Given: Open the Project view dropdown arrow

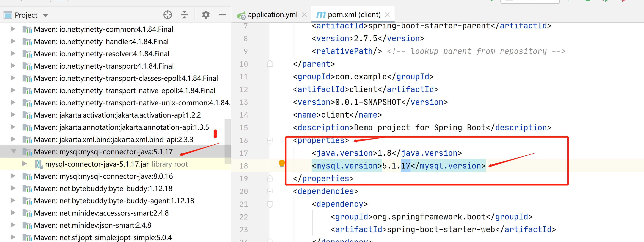Looking at the screenshot, I should pyautogui.click(x=45, y=15).
